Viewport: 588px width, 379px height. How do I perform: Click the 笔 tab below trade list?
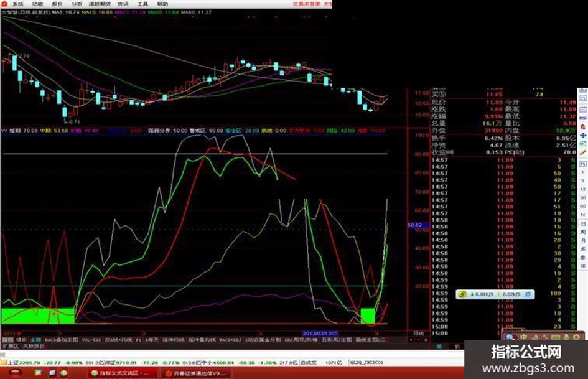coord(439,346)
